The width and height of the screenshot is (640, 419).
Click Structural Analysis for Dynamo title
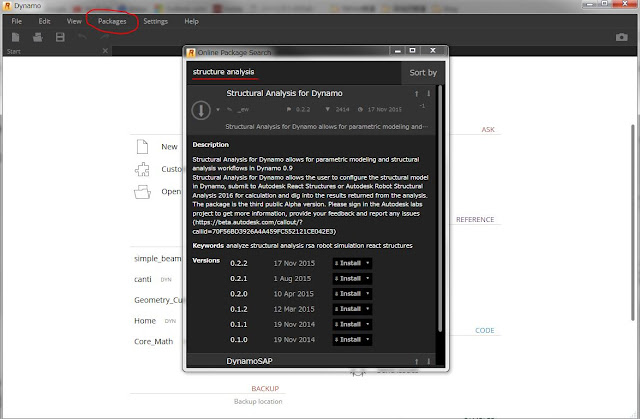[284, 93]
